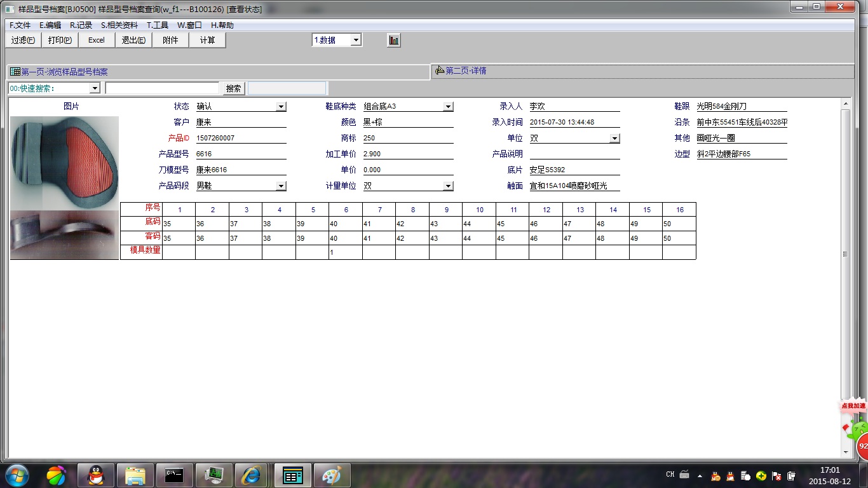Click the tray keyboard input icon
This screenshot has height=488, width=868.
pos(684,475)
